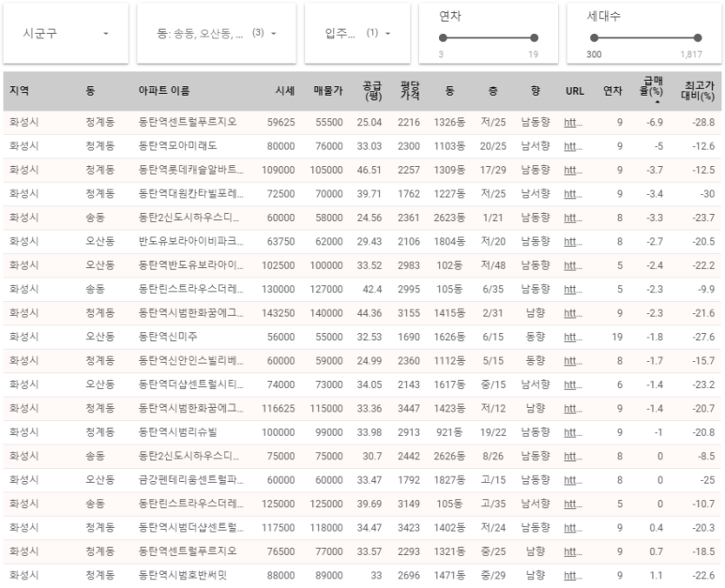Sort by the 아파트 이름 column header

tap(164, 91)
